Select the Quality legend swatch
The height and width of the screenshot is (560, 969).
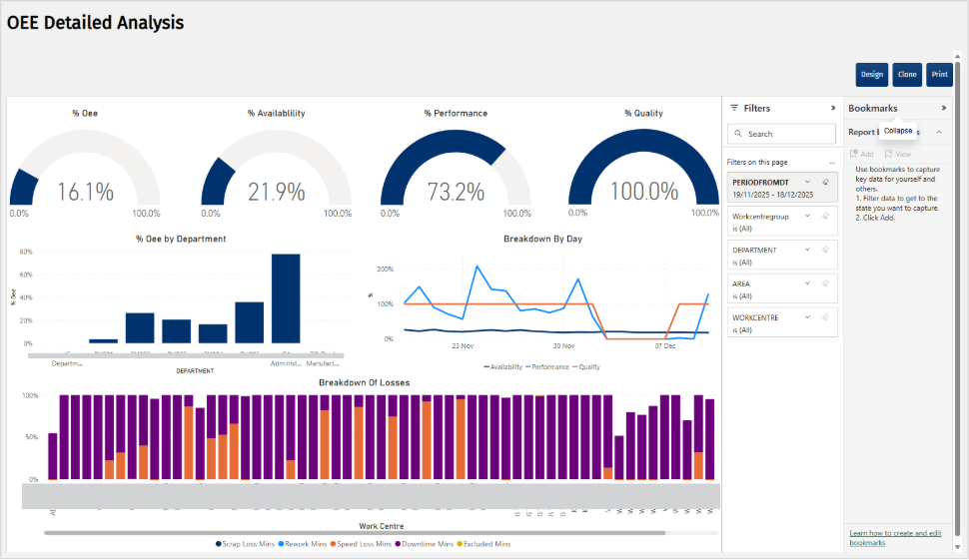coord(575,366)
